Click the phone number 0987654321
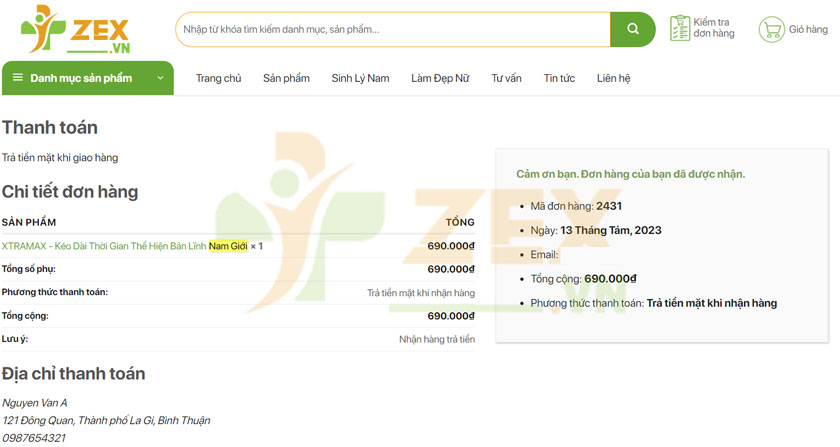 (34, 438)
